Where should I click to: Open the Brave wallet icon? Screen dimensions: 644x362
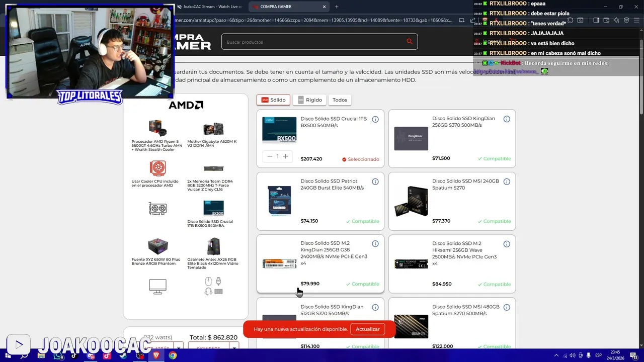click(x=606, y=20)
